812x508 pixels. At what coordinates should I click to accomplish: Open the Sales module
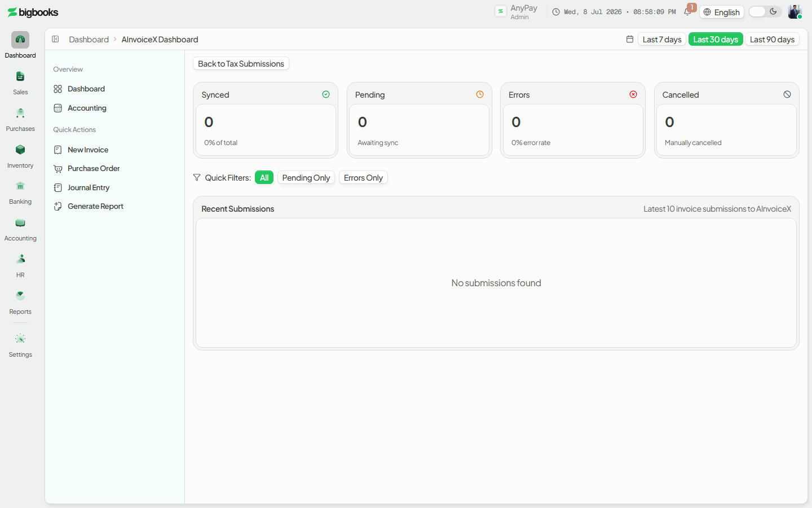click(20, 82)
